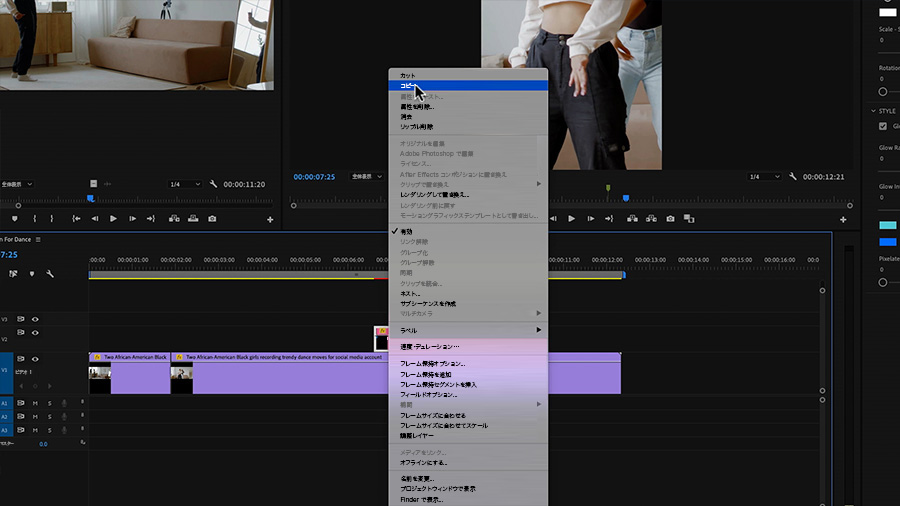Toggle V3 track output eye

point(35,319)
